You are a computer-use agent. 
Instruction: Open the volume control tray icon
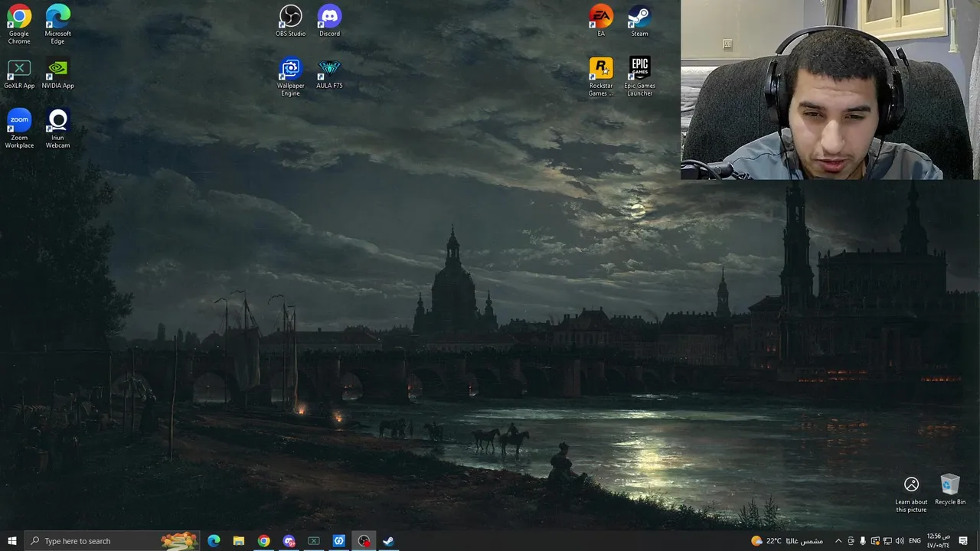pyautogui.click(x=900, y=541)
